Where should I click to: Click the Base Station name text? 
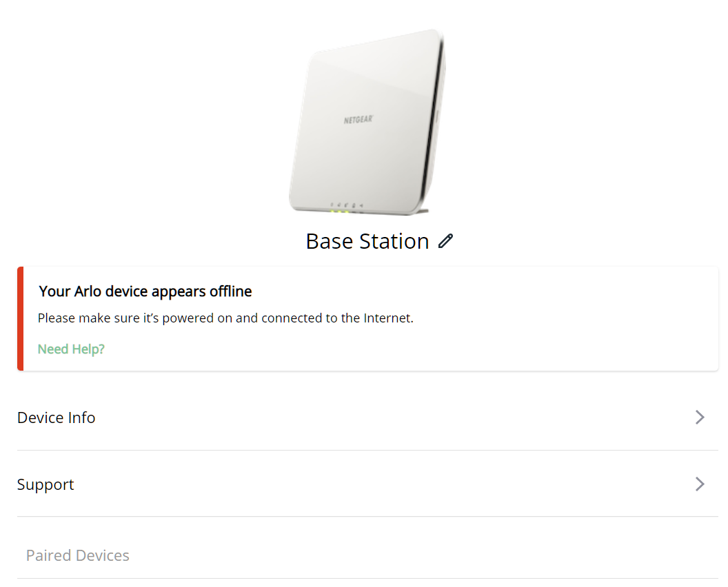click(367, 241)
